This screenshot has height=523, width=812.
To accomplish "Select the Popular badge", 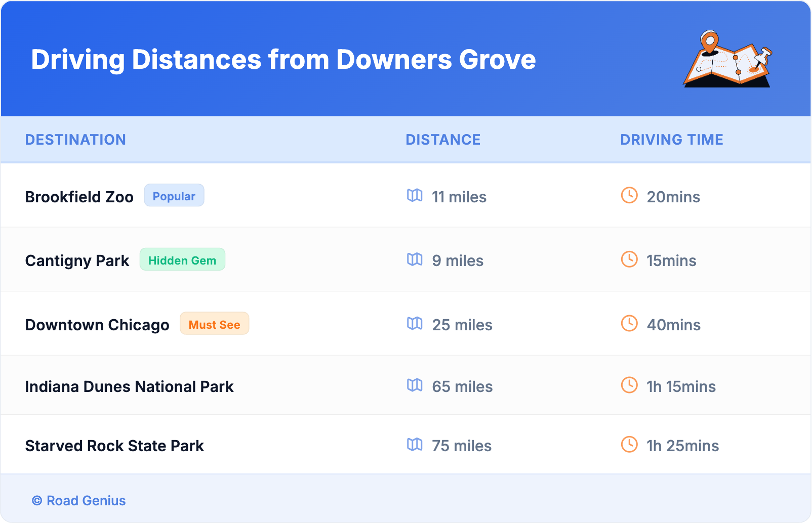I will coord(174,196).
